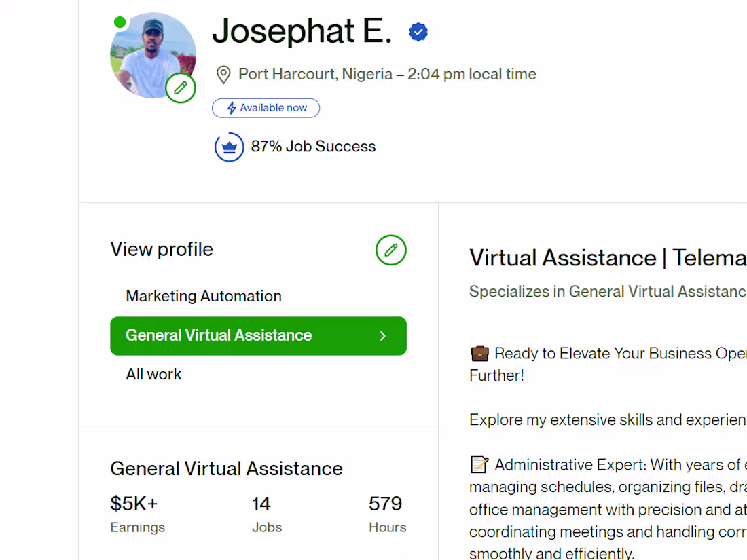Toggle the green online status dot
The width and height of the screenshot is (747, 560).
click(120, 21)
